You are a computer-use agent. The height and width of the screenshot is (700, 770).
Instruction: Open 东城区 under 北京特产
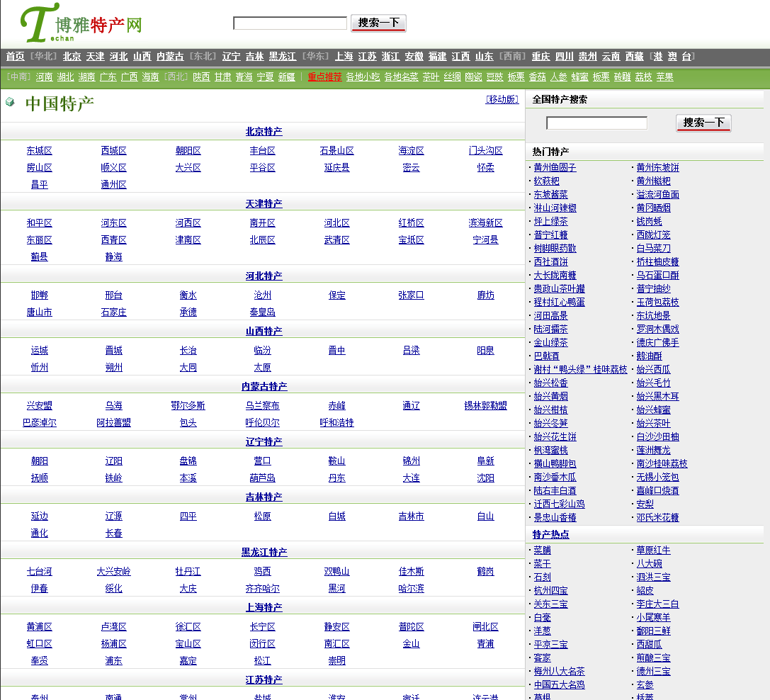coord(39,151)
